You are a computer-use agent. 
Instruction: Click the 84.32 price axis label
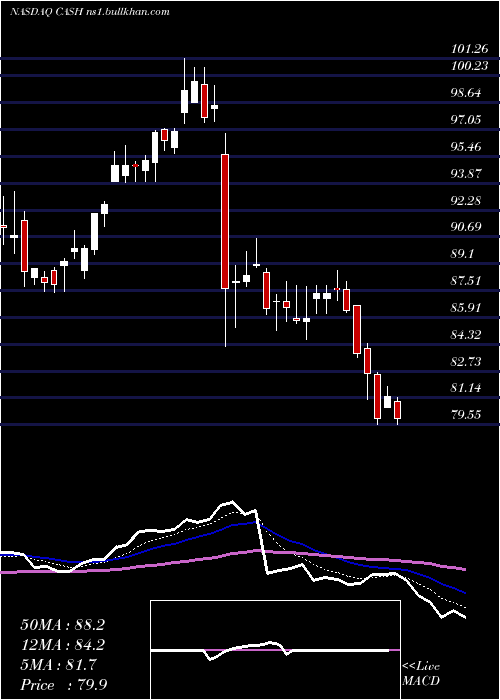(464, 334)
